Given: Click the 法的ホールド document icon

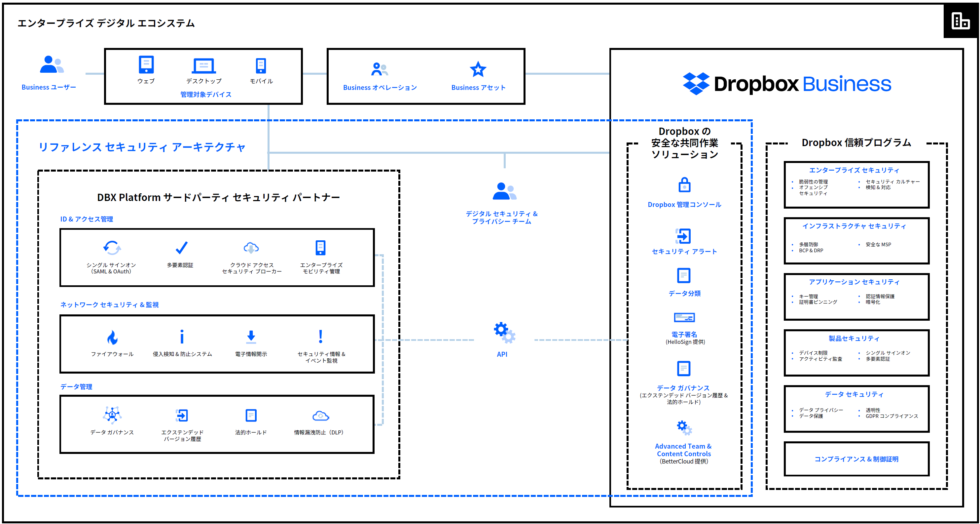Looking at the screenshot, I should point(251,415).
